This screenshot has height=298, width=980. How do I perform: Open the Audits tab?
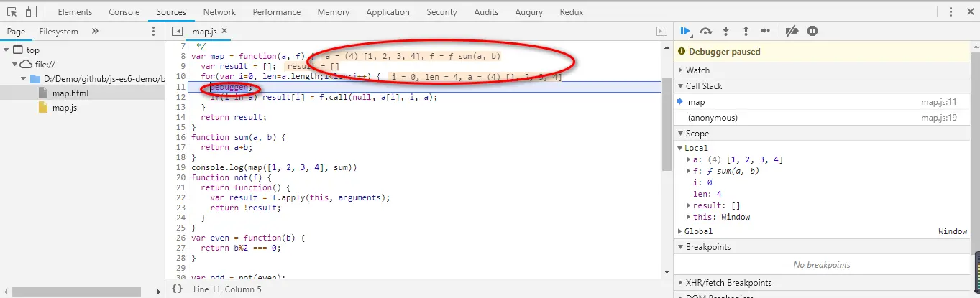[486, 12]
